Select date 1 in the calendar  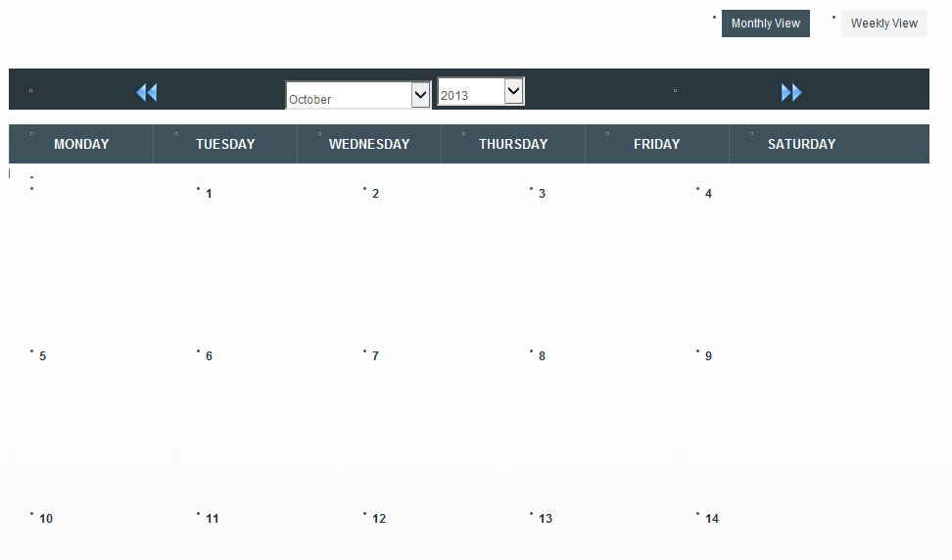point(209,194)
